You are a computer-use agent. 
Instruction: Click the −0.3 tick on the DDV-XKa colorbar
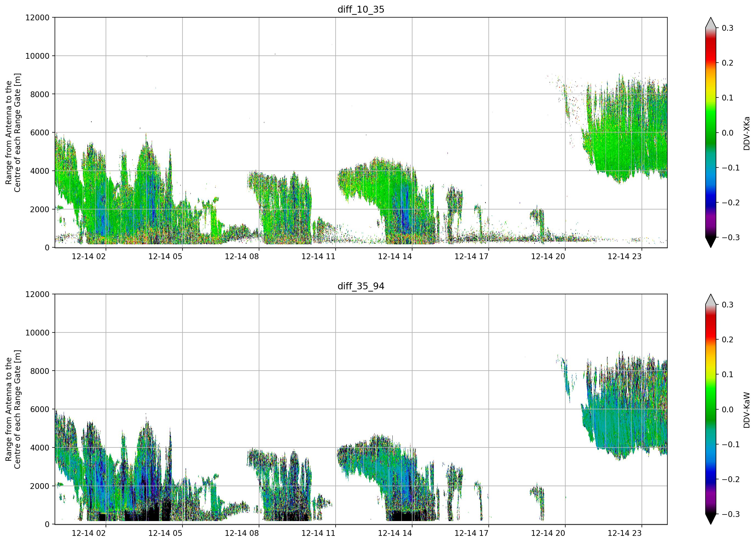pyautogui.click(x=731, y=237)
